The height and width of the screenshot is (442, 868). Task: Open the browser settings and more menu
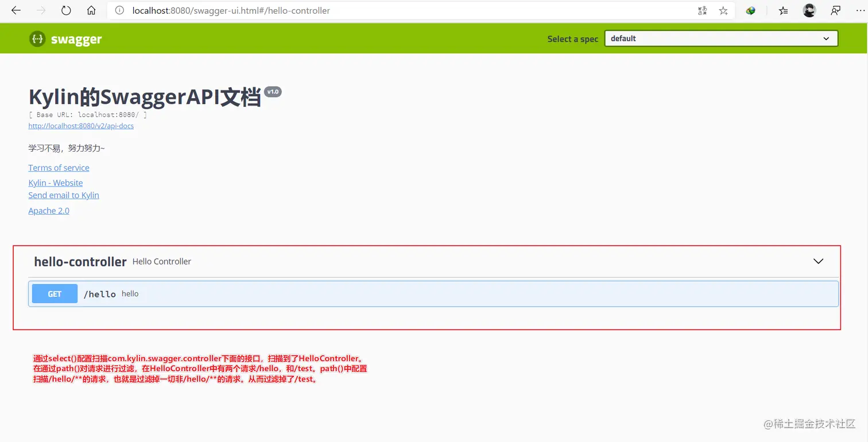(x=860, y=10)
